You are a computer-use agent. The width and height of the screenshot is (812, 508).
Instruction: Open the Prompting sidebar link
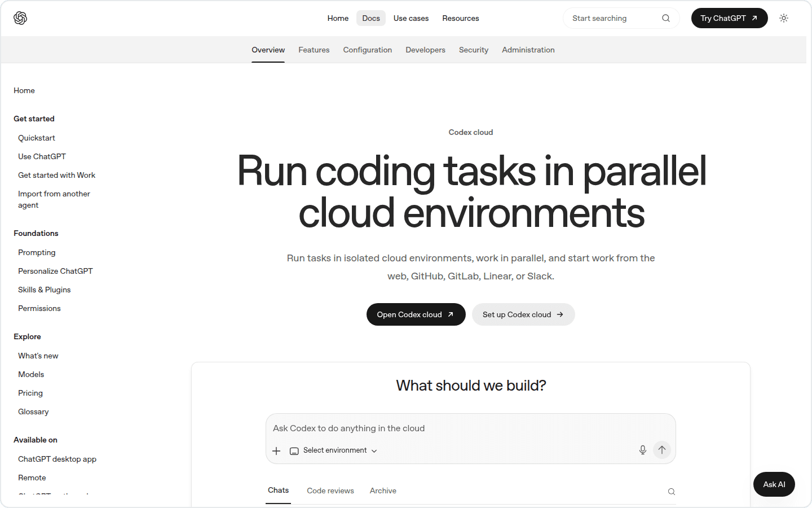point(37,252)
